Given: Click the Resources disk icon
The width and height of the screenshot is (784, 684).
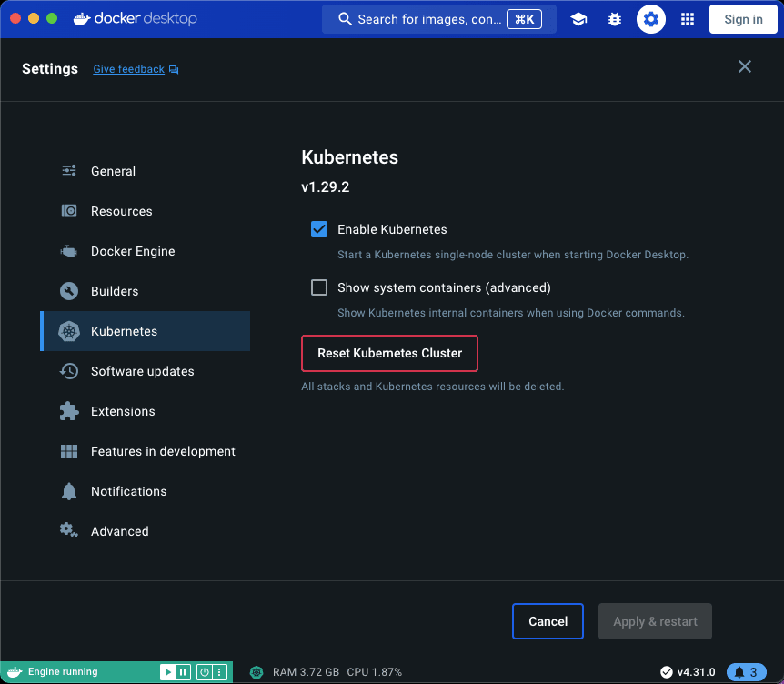Looking at the screenshot, I should (69, 211).
